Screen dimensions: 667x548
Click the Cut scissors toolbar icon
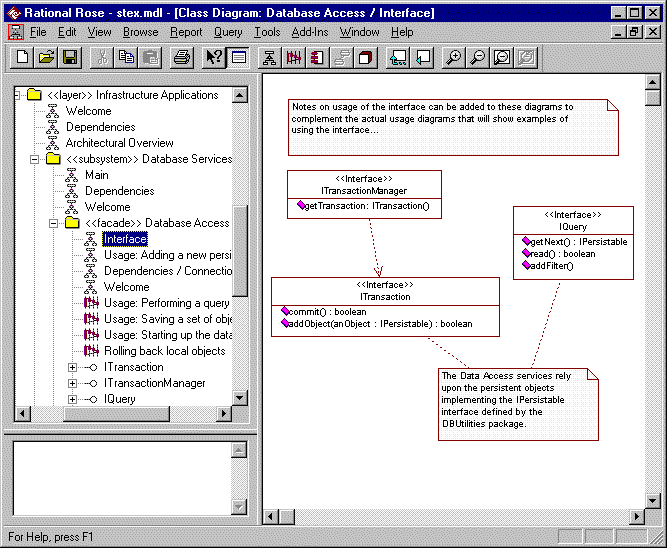pyautogui.click(x=102, y=57)
